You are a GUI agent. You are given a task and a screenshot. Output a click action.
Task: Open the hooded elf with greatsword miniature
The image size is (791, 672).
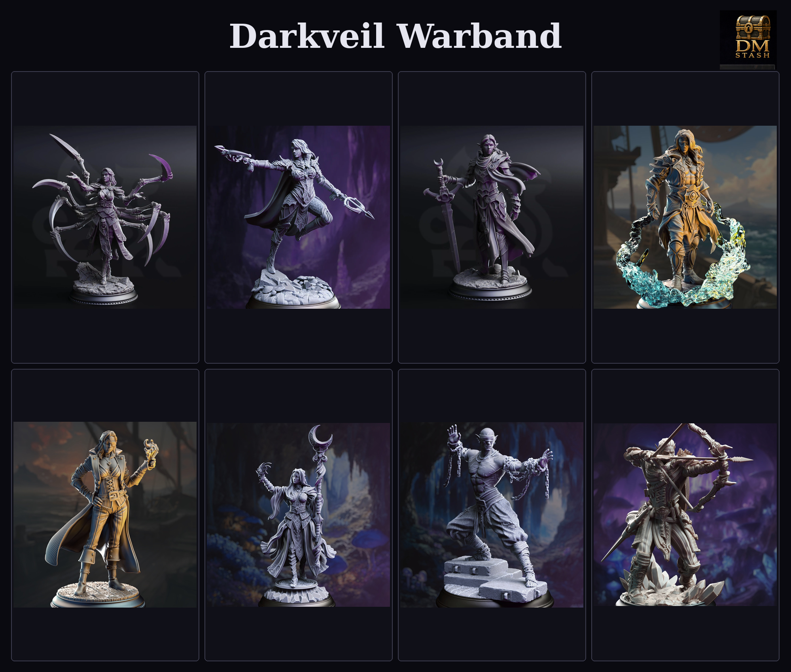pos(492,217)
